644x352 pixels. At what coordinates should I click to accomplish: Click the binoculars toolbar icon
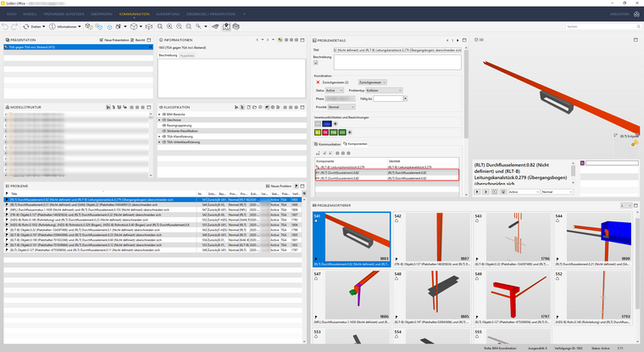coord(119,27)
